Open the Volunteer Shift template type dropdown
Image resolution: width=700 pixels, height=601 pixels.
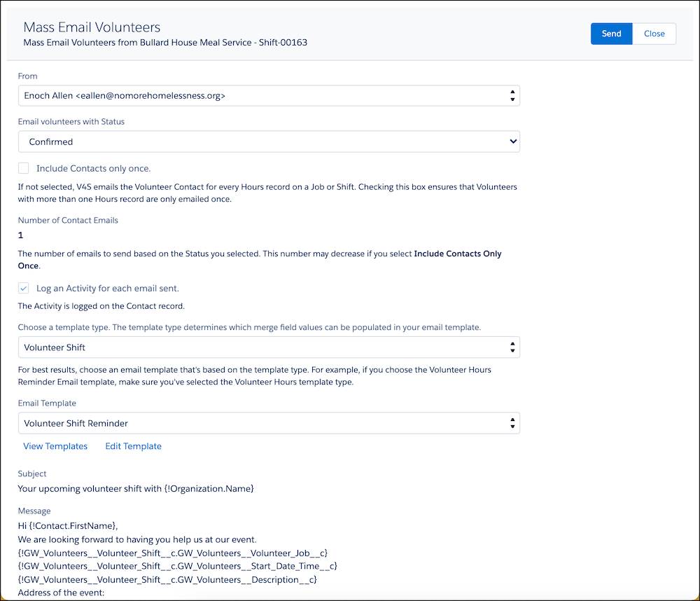[x=268, y=347]
